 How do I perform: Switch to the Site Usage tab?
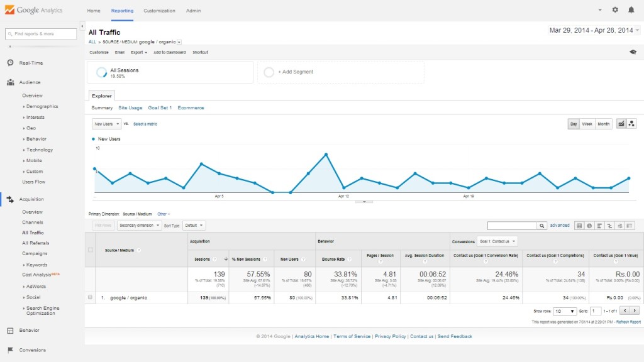tap(130, 107)
